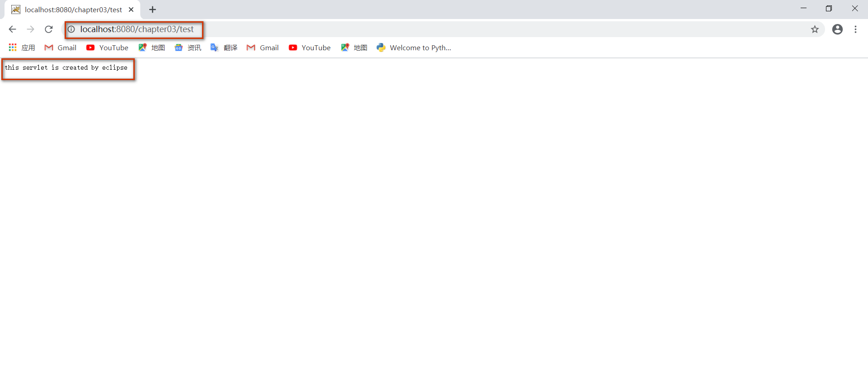Image resolution: width=868 pixels, height=371 pixels.
Task: Open a new tab with the plus button
Action: [153, 10]
